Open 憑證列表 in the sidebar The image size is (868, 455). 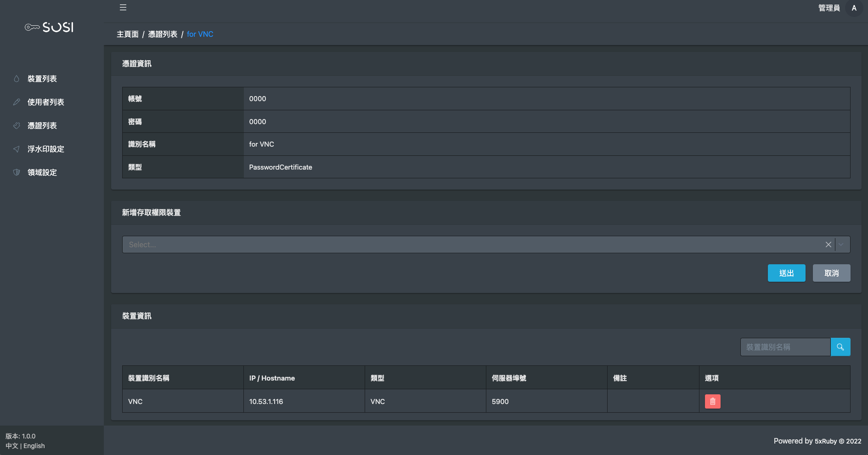tap(42, 125)
